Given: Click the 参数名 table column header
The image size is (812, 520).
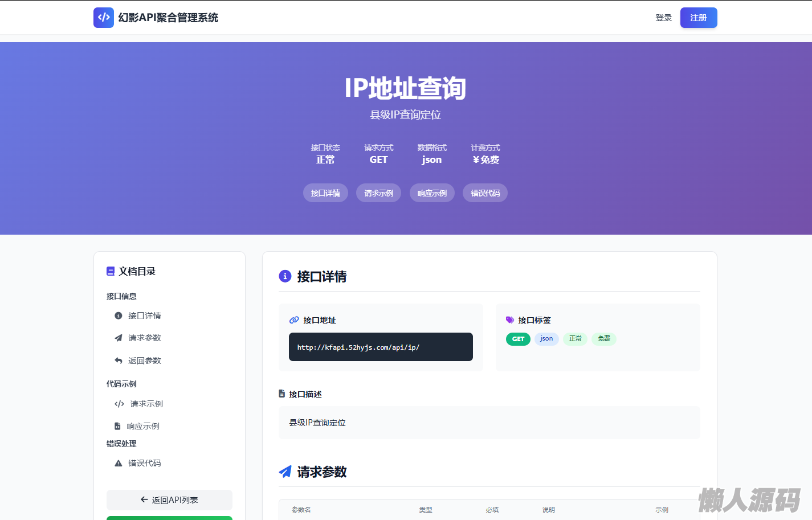Looking at the screenshot, I should click(301, 510).
